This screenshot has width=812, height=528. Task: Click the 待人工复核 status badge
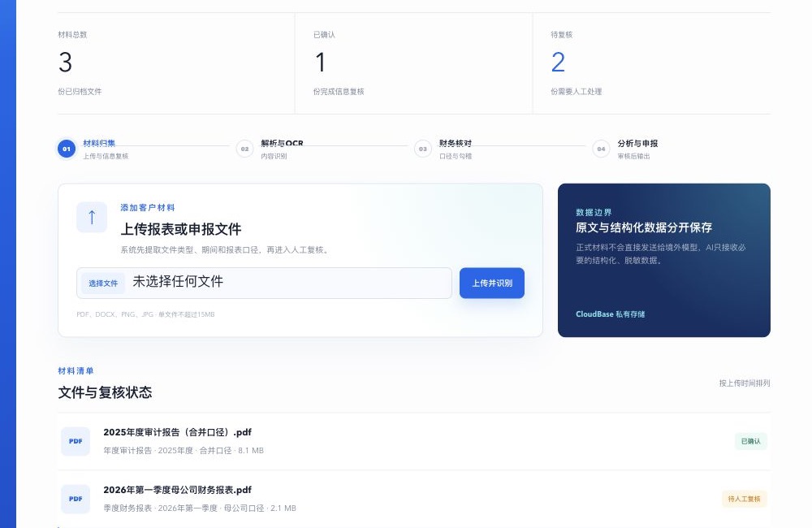[x=744, y=499]
